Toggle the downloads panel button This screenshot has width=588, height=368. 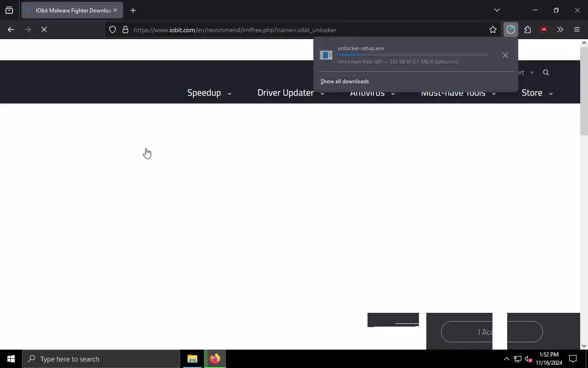point(511,29)
